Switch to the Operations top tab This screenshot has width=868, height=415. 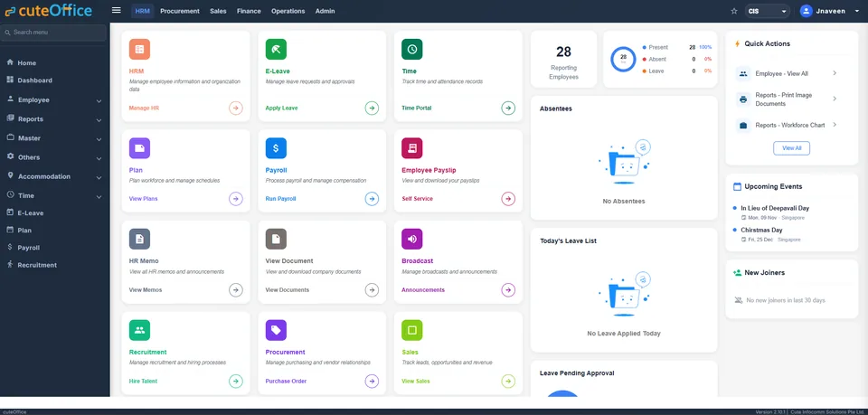pos(288,11)
